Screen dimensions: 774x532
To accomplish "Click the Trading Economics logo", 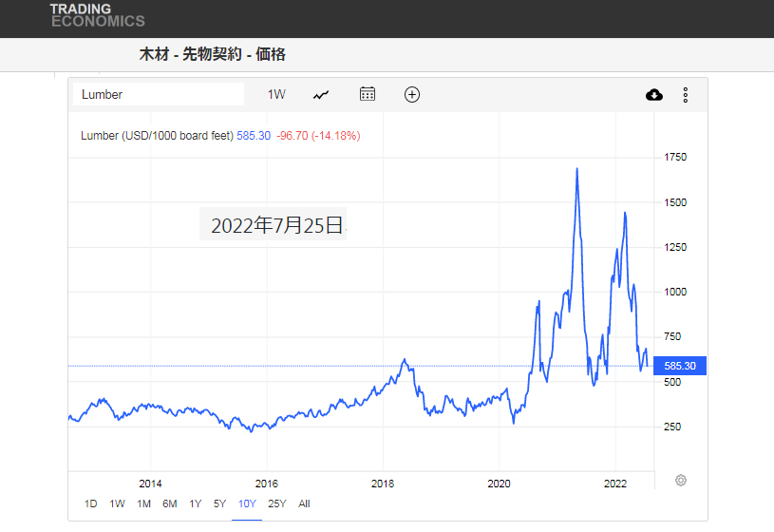I will pos(98,15).
